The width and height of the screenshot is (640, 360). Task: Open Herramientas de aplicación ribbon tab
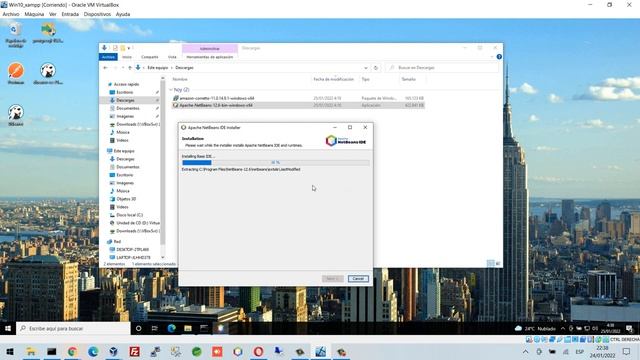pyautogui.click(x=210, y=57)
